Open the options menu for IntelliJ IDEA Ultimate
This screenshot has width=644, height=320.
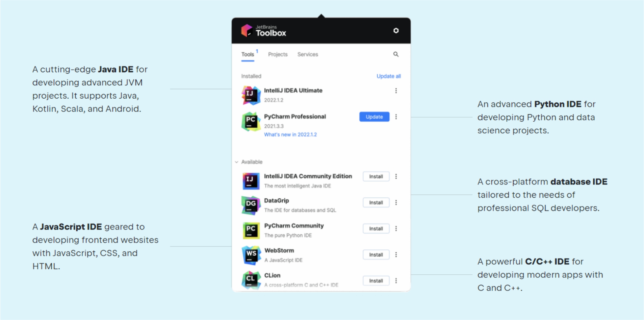pos(396,91)
